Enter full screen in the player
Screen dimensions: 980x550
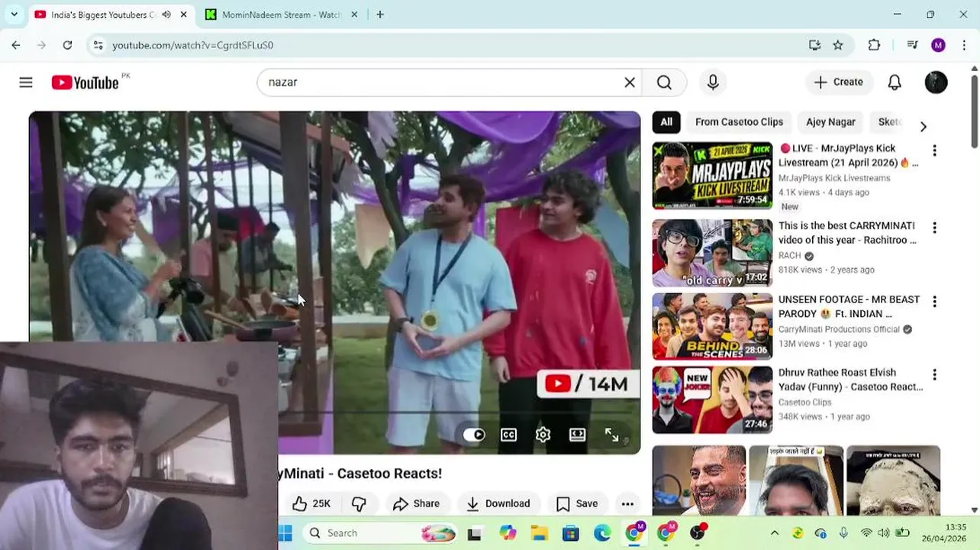coord(612,435)
